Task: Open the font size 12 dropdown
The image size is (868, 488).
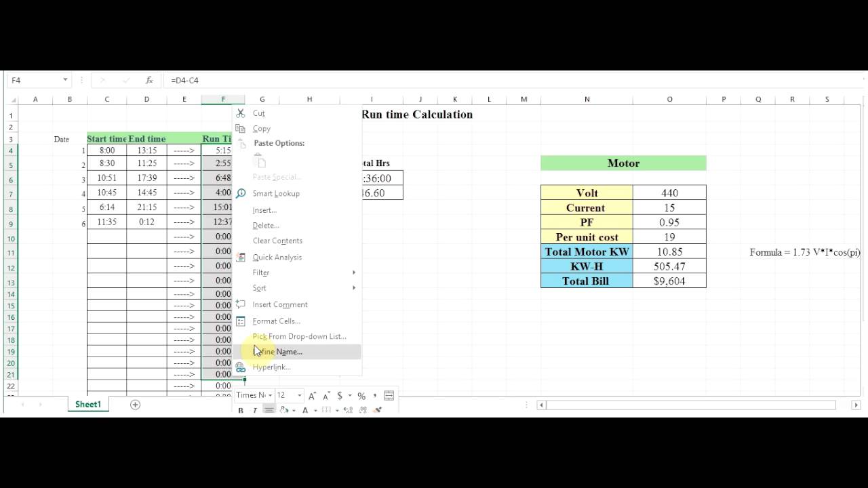Action: pos(300,396)
